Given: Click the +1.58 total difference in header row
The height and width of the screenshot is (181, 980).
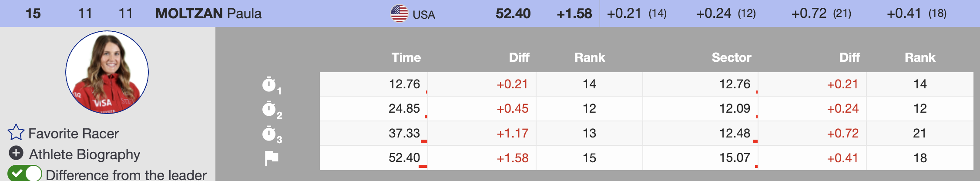Looking at the screenshot, I should pos(574,14).
